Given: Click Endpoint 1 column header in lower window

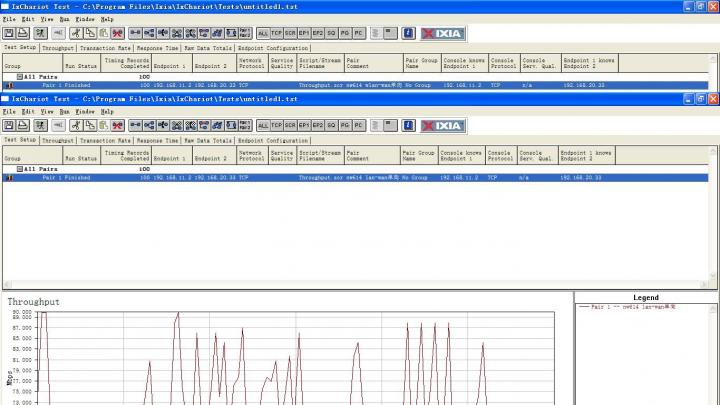Looking at the screenshot, I should [172, 155].
